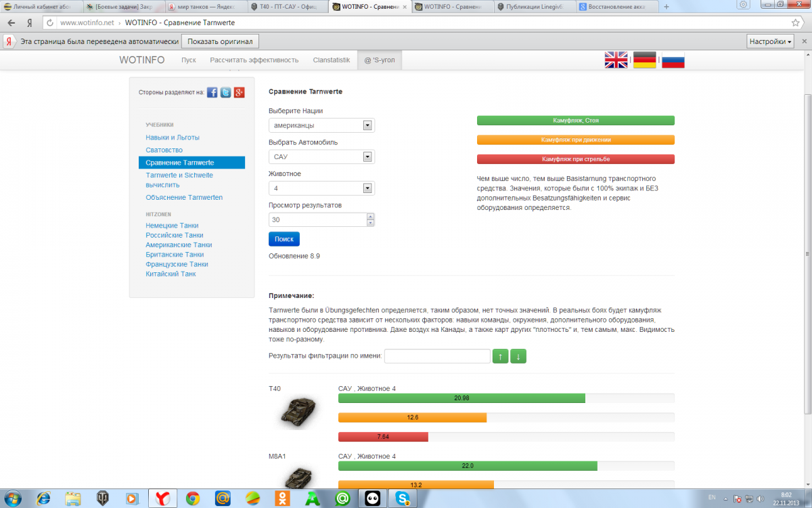812x508 pixels.
Task: Open Skype from taskbar
Action: coord(404,499)
